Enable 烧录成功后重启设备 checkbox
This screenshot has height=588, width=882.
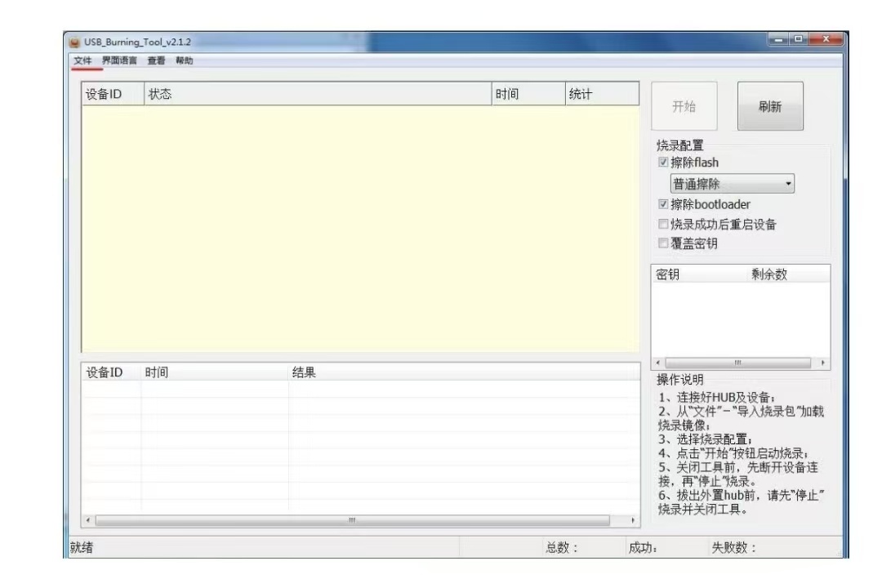[663, 225]
